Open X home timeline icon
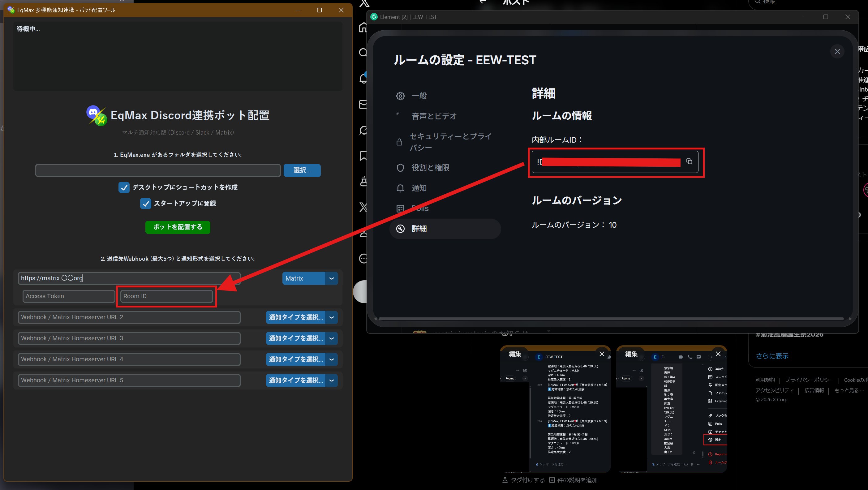This screenshot has width=868, height=490. point(363,28)
